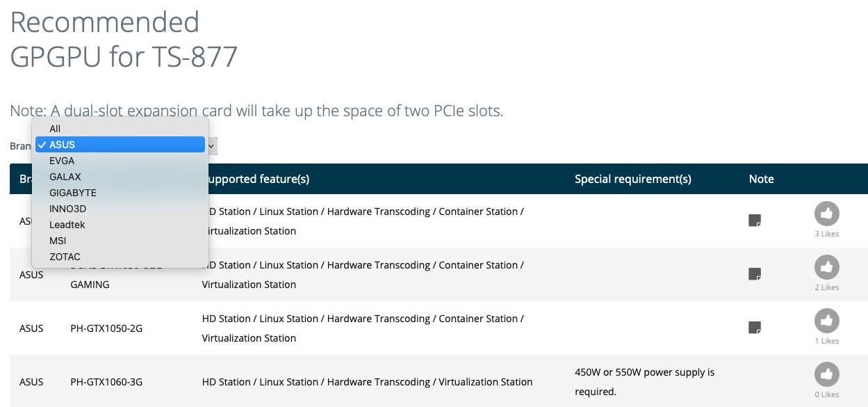Open the note icon in first row
The image size is (868, 407).
[755, 221]
